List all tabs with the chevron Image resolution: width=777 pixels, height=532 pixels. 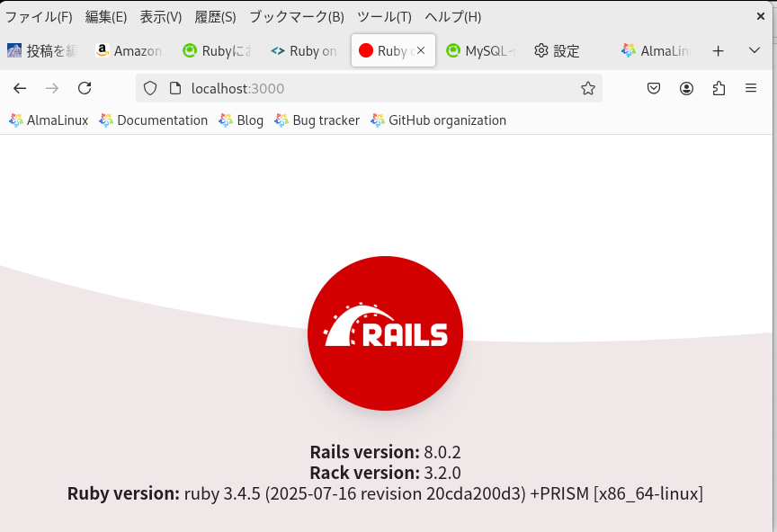(755, 50)
